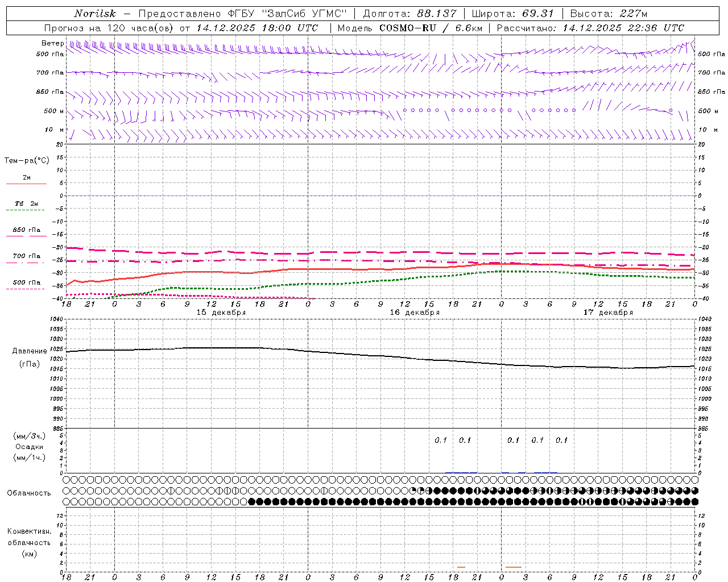Click the "Тем-ра(°C)" temperature label
This screenshot has width=728, height=582.
27,161
